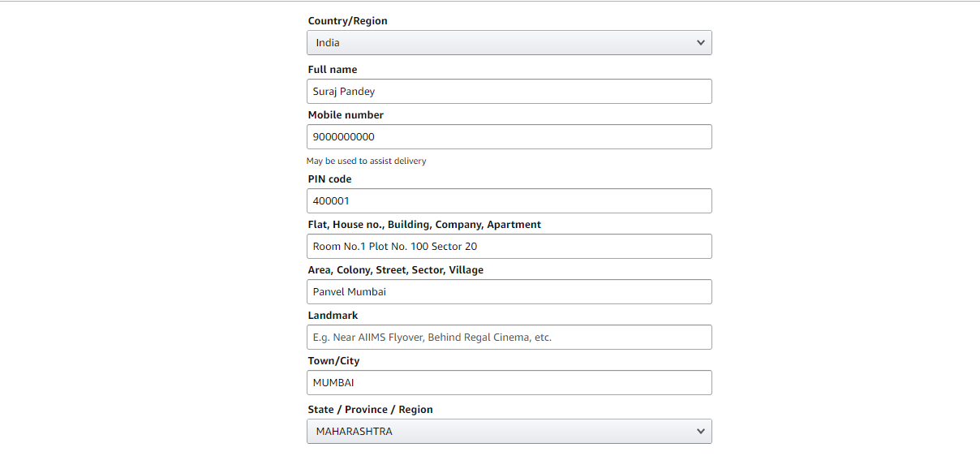Click the chevron arrow in the MAHARASHTRA dropdown
This screenshot has width=980, height=456.
tap(701, 432)
